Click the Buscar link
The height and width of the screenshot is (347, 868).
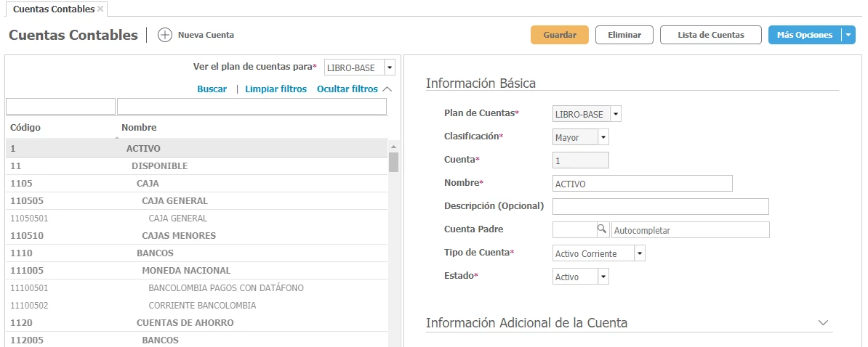click(x=212, y=89)
